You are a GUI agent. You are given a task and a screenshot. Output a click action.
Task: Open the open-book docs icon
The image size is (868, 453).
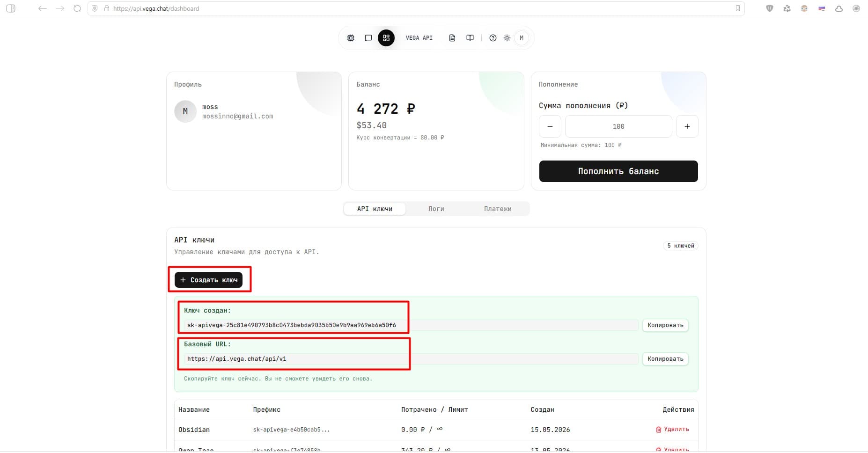pos(470,38)
